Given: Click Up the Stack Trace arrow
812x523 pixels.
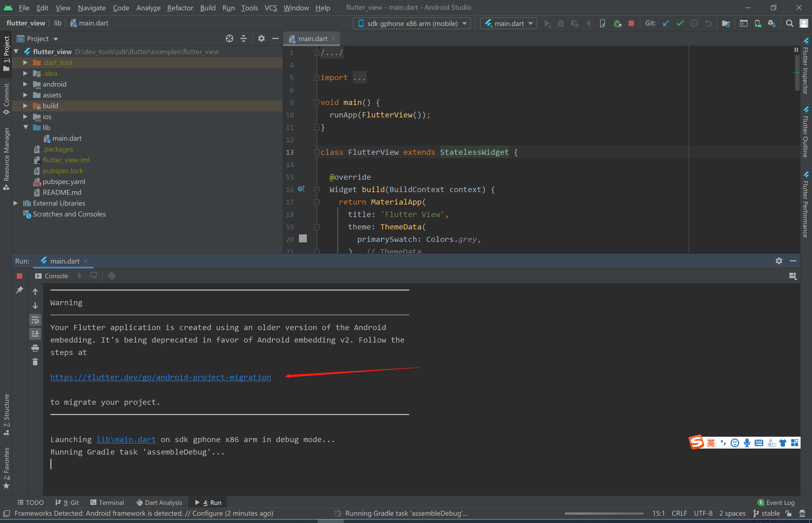Looking at the screenshot, I should pyautogui.click(x=35, y=292).
